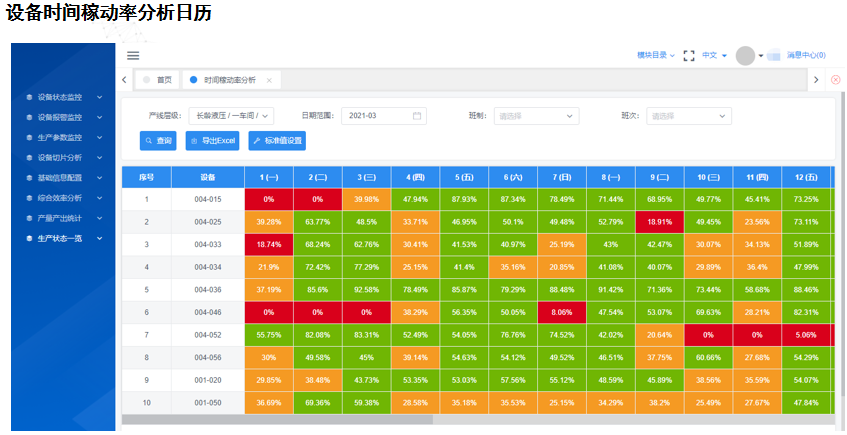The width and height of the screenshot is (847, 435).
Task: Expand the 综合效率分析 sidebar menu
Action: [64, 198]
